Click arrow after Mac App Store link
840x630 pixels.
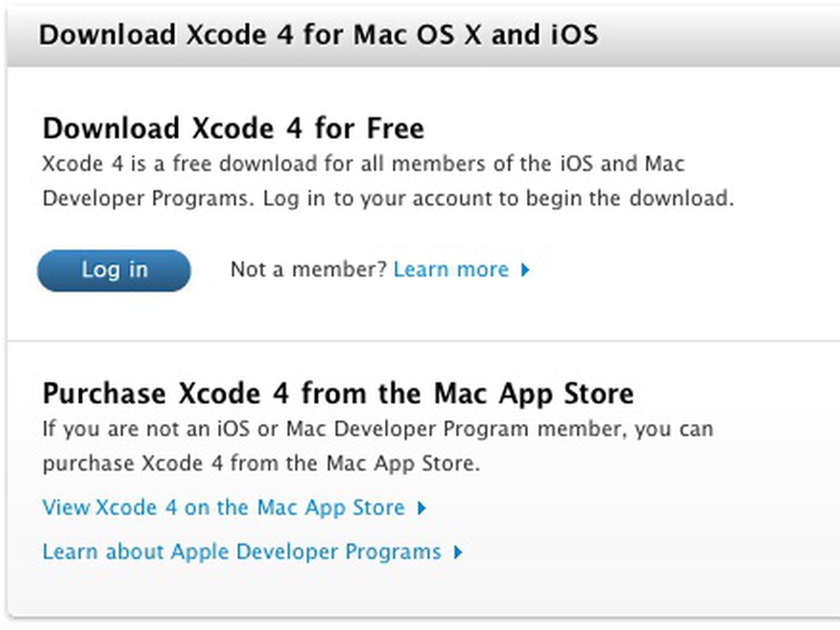click(x=422, y=508)
